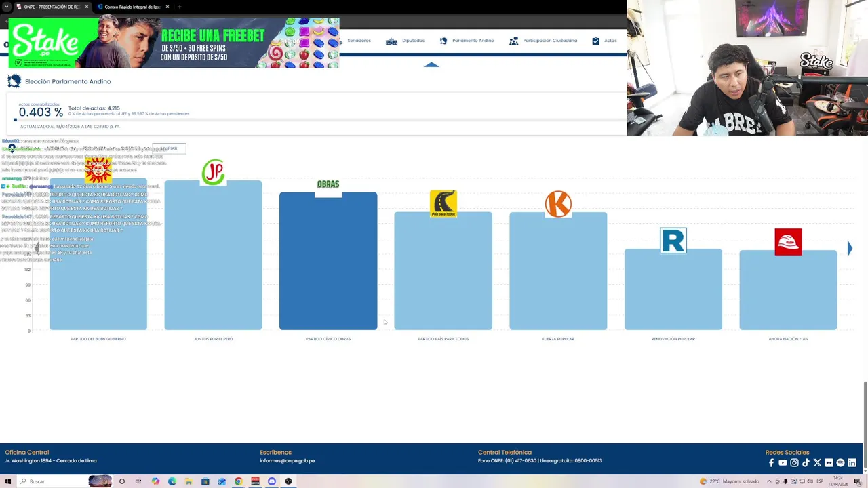
Task: Click the 0.403 % actas contabilizadas value
Action: 41,113
